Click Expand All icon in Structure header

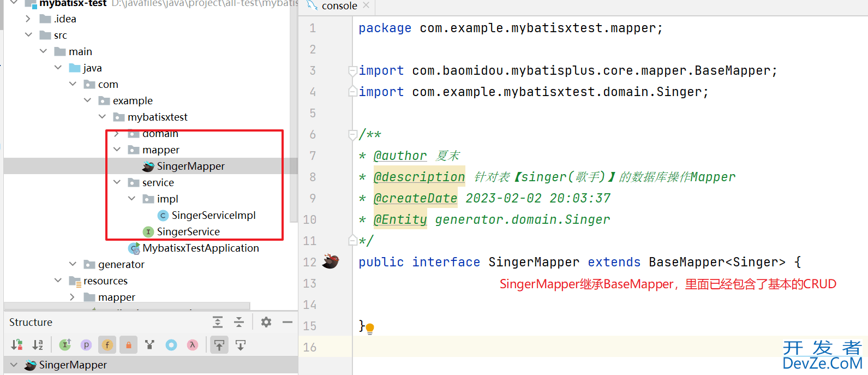coord(218,322)
